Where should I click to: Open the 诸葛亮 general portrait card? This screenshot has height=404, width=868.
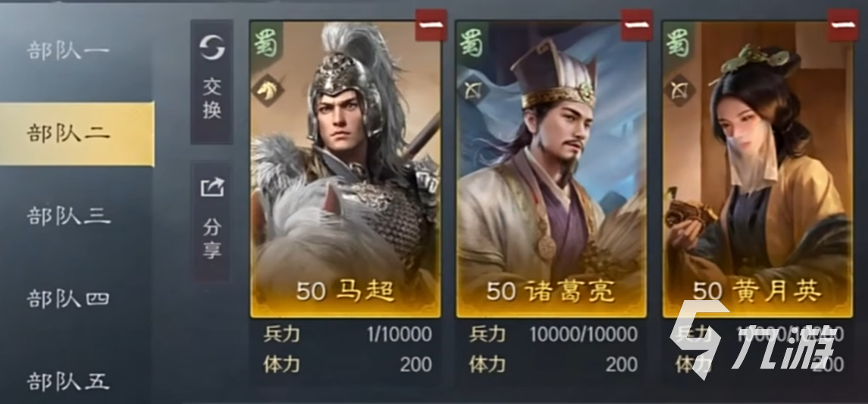pyautogui.click(x=551, y=169)
